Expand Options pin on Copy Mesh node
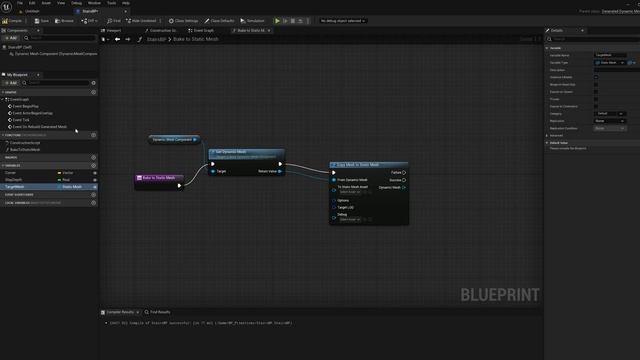Viewport: 640px width, 360px height. (x=334, y=201)
